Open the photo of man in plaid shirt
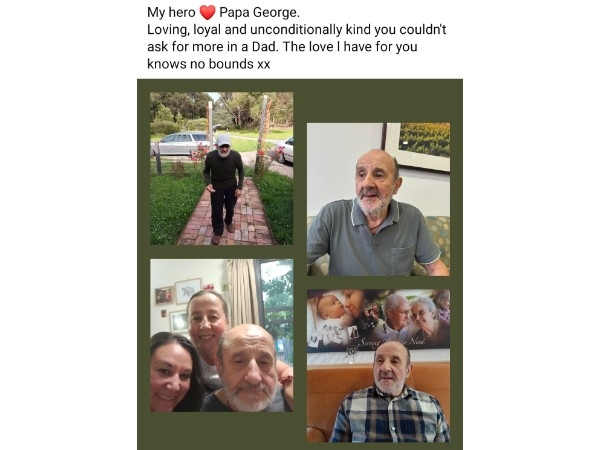The image size is (600, 450). coord(378,366)
